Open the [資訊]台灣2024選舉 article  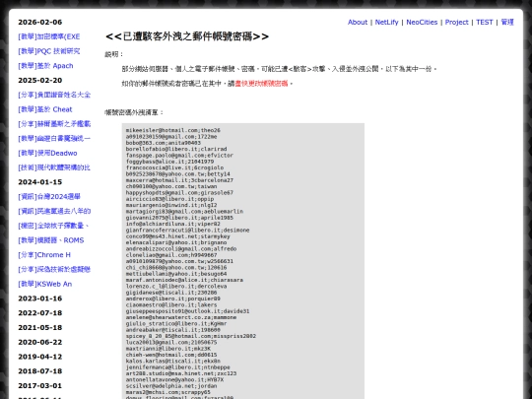tap(49, 197)
